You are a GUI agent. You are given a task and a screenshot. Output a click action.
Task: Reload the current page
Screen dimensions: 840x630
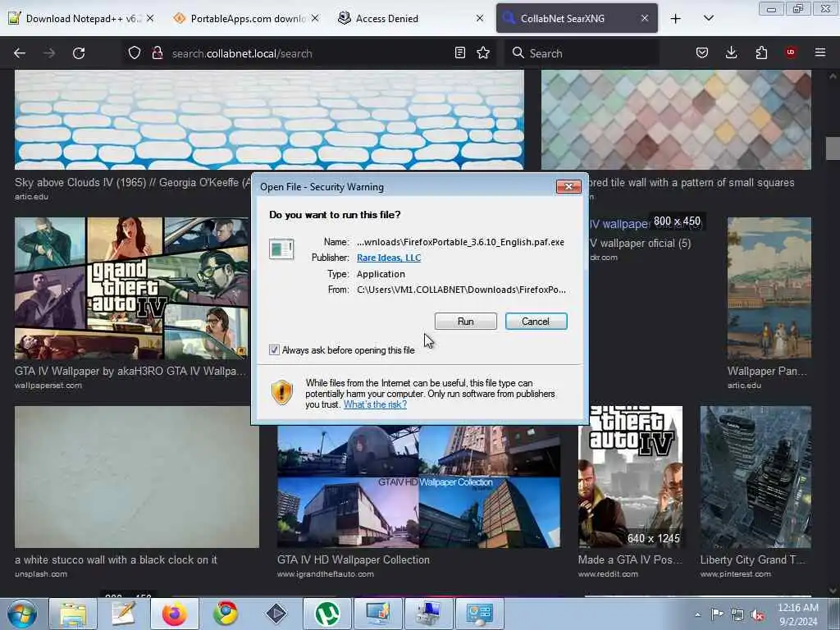pyautogui.click(x=79, y=53)
